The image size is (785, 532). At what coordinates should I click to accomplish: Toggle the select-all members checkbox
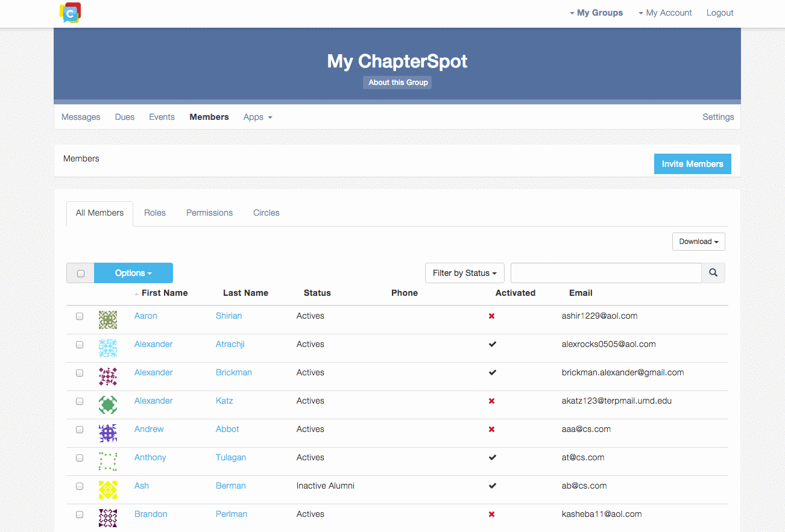pos(81,274)
